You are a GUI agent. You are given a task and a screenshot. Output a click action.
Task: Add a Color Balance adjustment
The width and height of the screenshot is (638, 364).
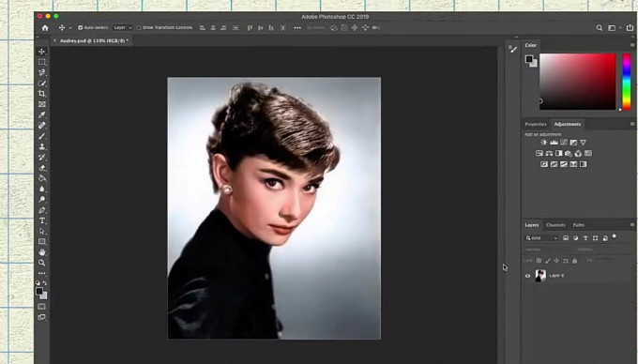tap(549, 153)
